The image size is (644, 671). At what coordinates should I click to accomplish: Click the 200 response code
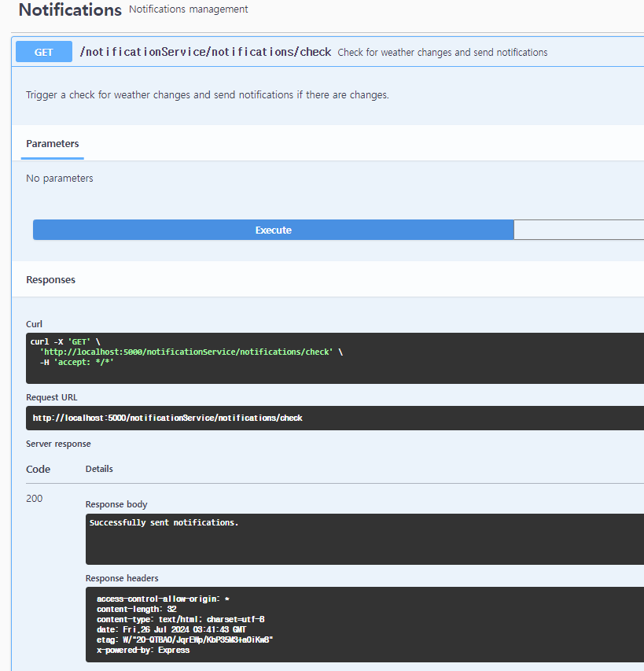click(x=35, y=499)
